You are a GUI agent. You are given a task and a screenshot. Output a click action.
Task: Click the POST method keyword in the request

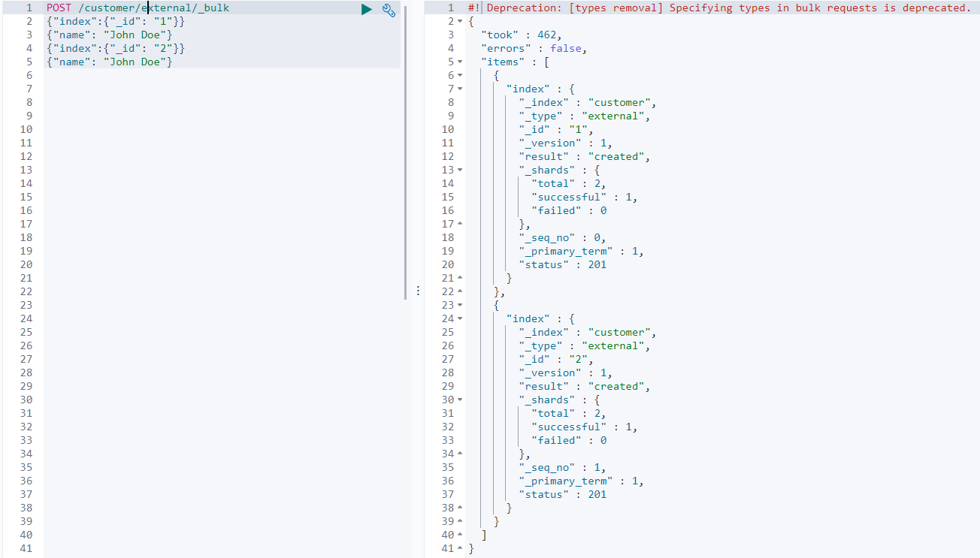point(59,8)
